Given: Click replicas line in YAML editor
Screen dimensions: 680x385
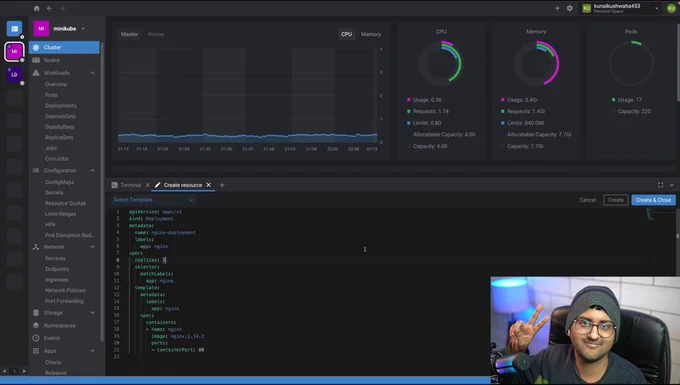Looking at the screenshot, I should [150, 260].
